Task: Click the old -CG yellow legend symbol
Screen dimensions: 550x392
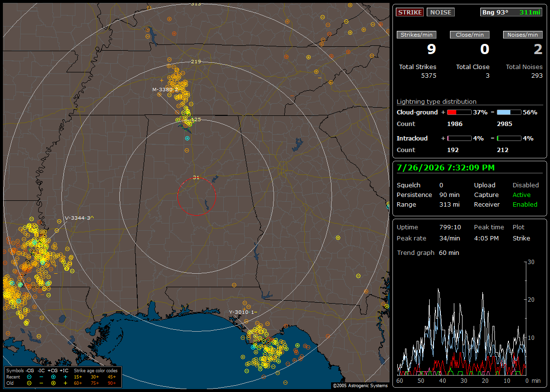Action: pyautogui.click(x=29, y=383)
